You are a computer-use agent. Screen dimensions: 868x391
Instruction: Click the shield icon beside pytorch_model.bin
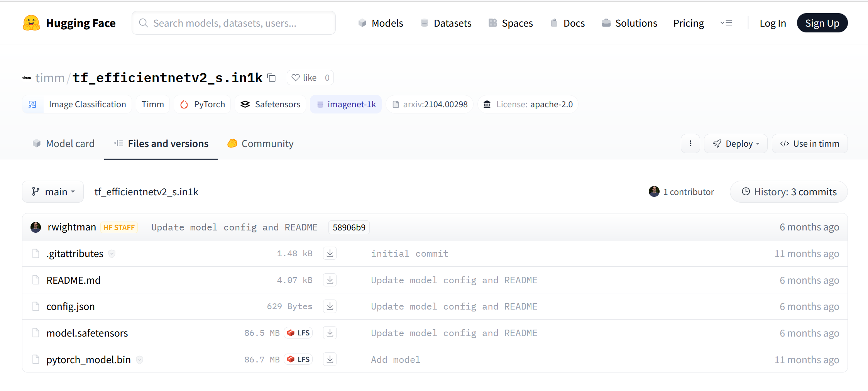click(140, 360)
